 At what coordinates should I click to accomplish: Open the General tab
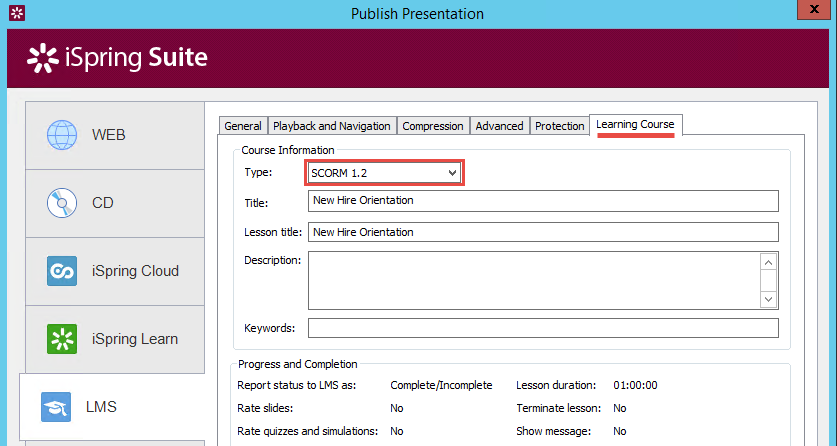tap(243, 126)
